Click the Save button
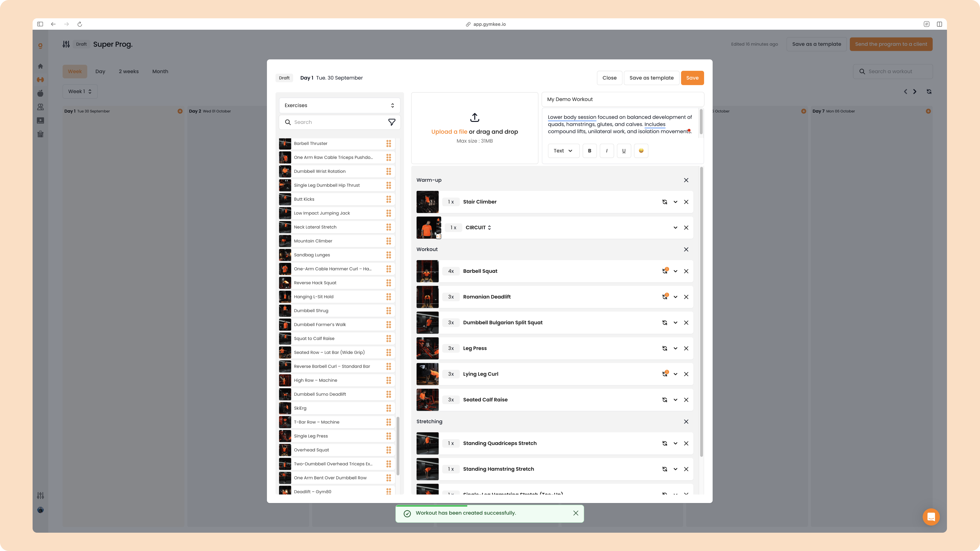 692,78
